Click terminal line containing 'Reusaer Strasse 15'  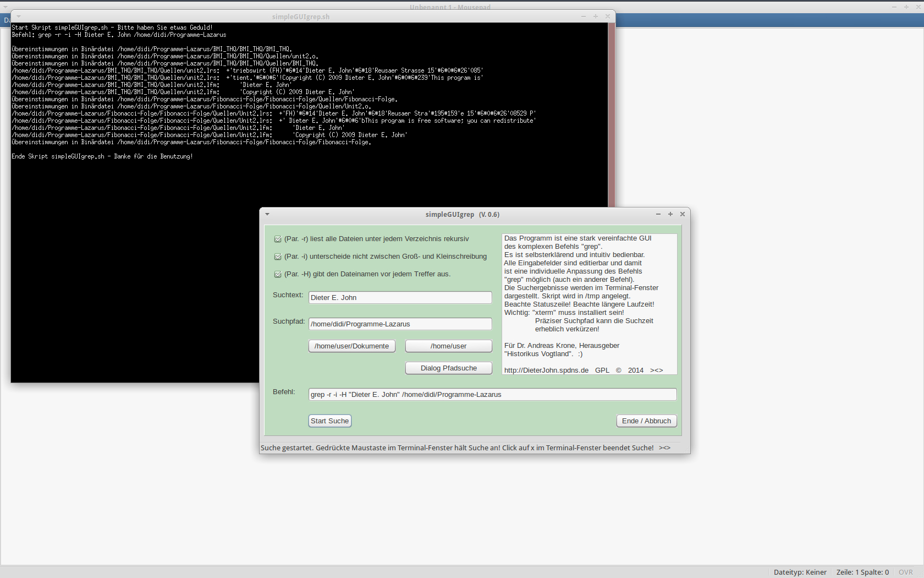coord(248,70)
